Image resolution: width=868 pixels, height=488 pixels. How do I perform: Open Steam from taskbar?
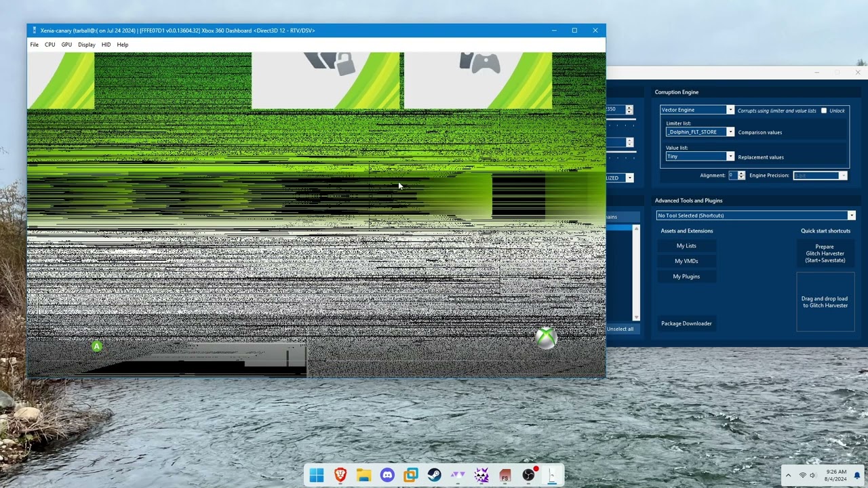[x=434, y=475]
